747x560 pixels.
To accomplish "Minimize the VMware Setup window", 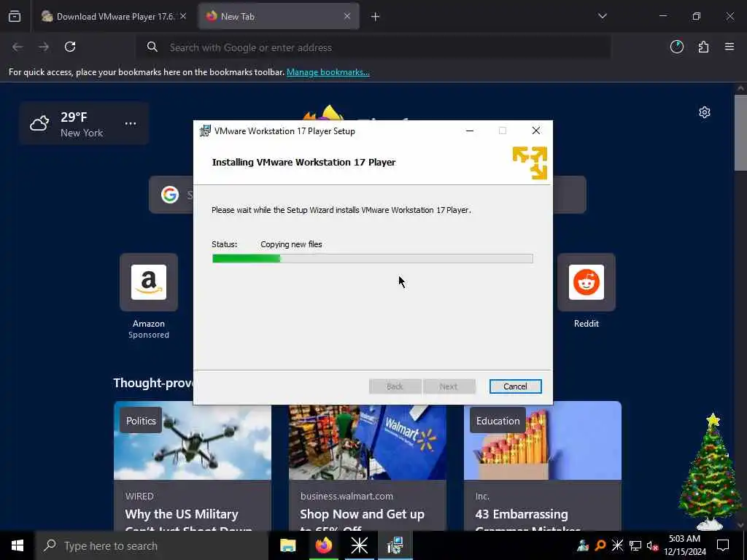I will (470, 131).
